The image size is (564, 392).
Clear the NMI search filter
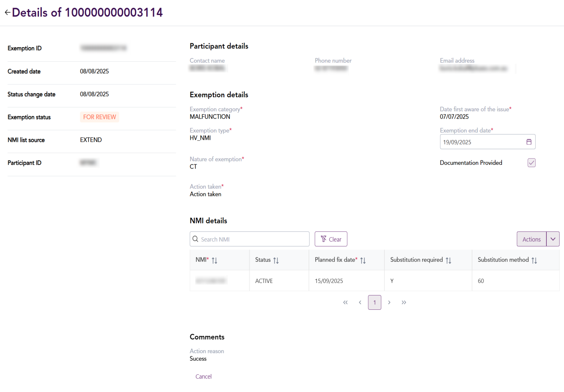coord(331,239)
